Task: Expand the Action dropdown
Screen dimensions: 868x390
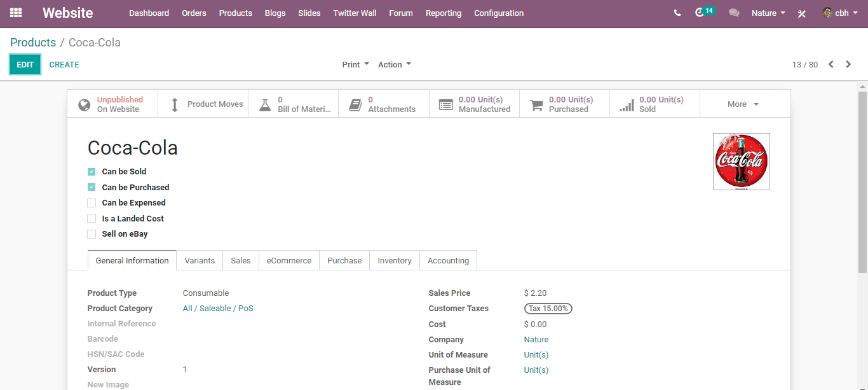Action: (x=395, y=64)
